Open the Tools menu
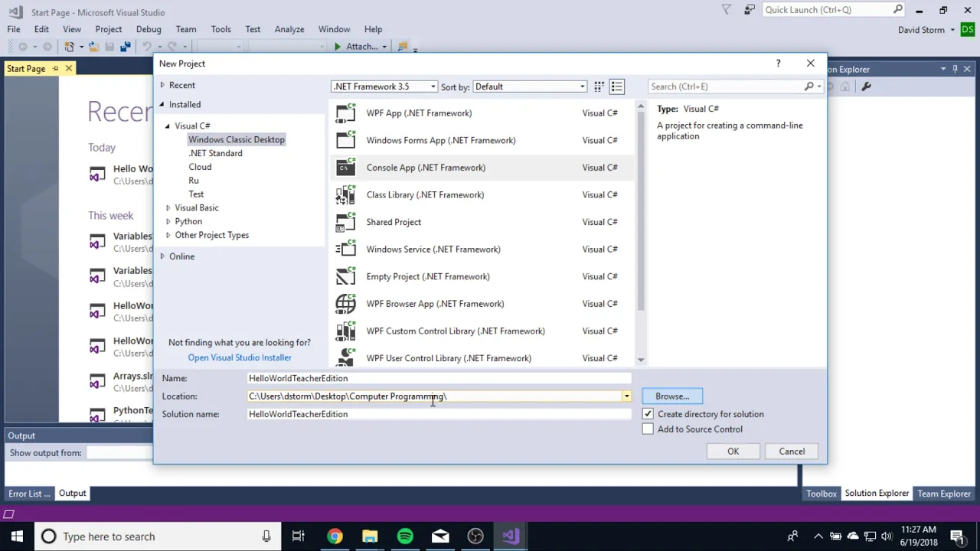 220,29
